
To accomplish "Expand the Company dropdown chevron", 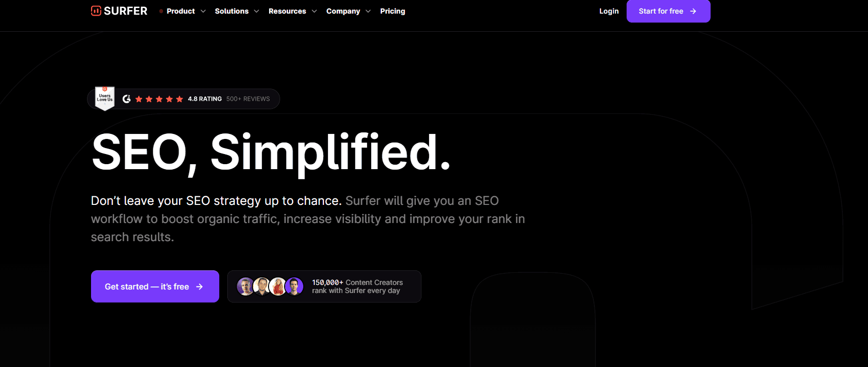I will (368, 11).
